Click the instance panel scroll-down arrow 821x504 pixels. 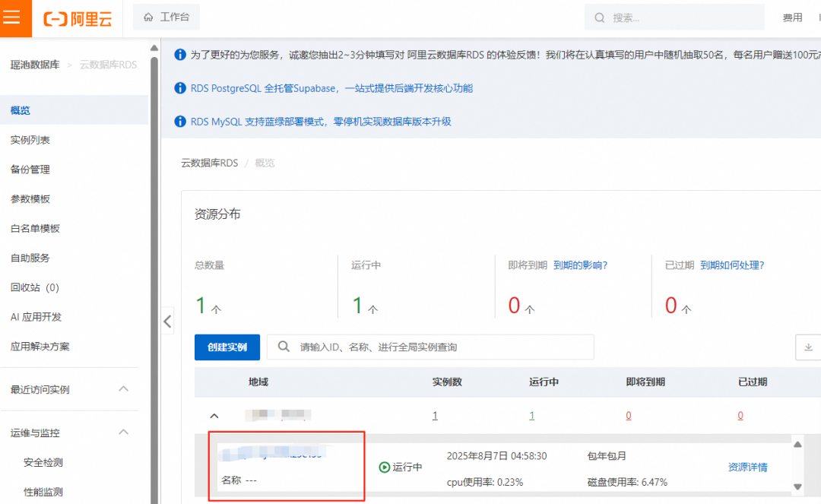[x=797, y=487]
